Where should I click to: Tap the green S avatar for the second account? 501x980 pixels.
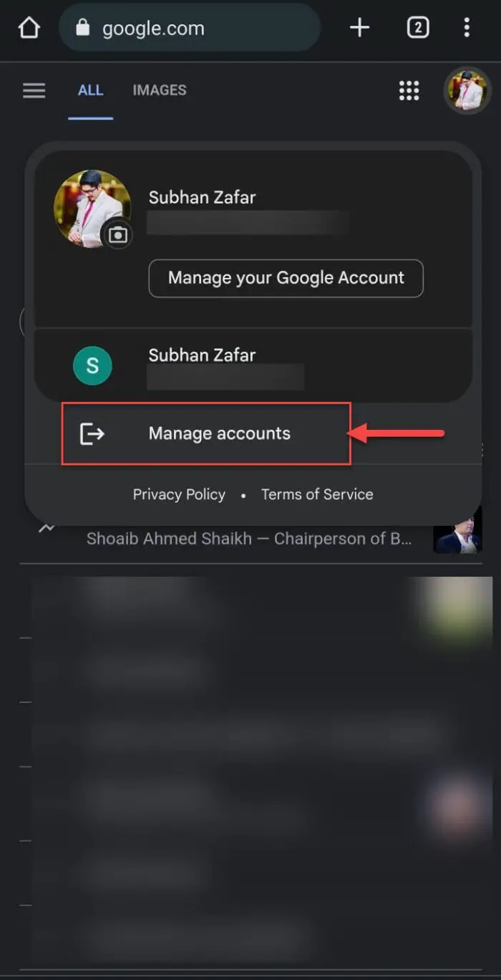coord(93,365)
